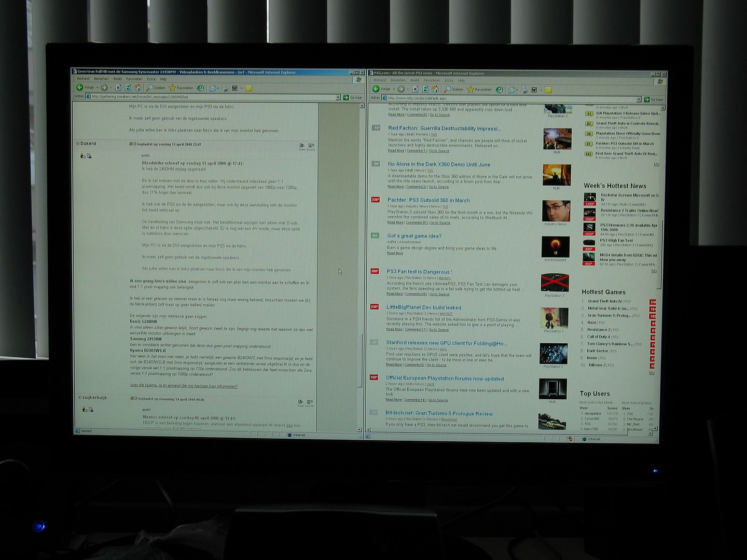Screen dimensions: 747x560
Task: Click the Vorige back button in the N4G window
Action: coord(381,89)
